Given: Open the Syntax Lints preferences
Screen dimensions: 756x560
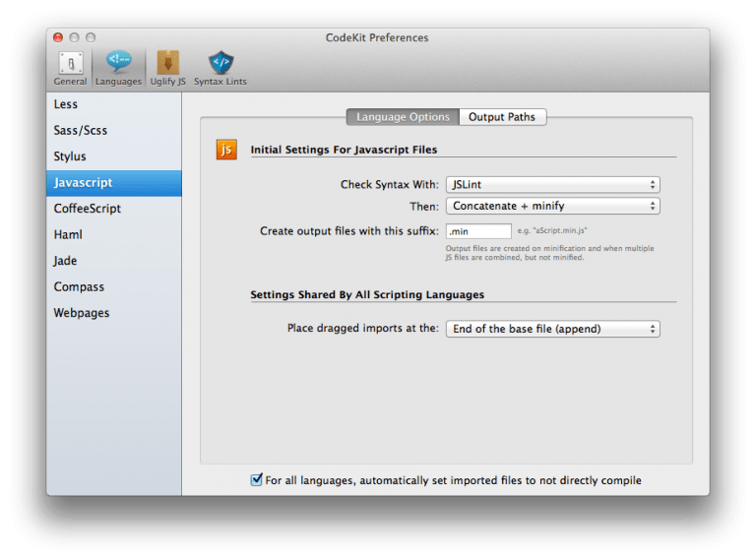Looking at the screenshot, I should point(220,69).
